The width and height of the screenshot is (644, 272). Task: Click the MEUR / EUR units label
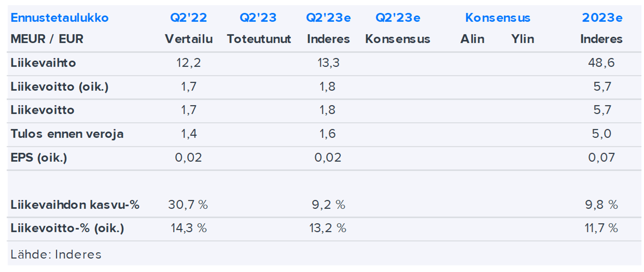tap(47, 39)
